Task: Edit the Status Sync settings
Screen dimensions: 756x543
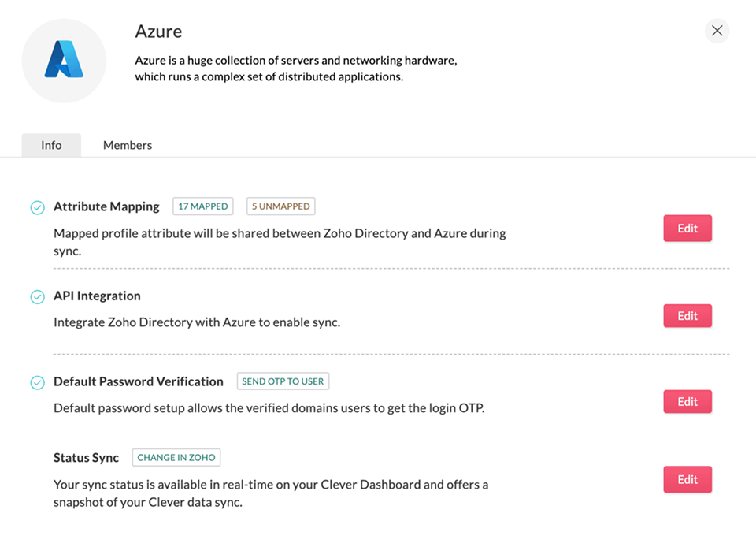Action: 687,479
